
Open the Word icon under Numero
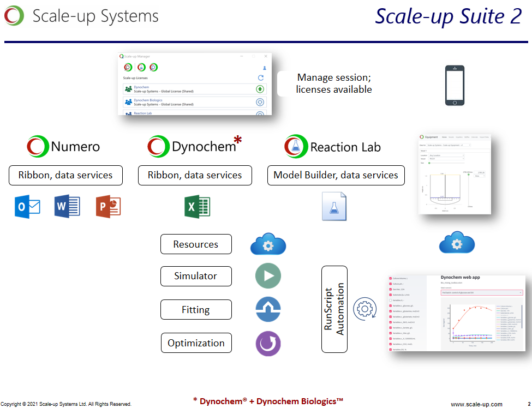67,207
